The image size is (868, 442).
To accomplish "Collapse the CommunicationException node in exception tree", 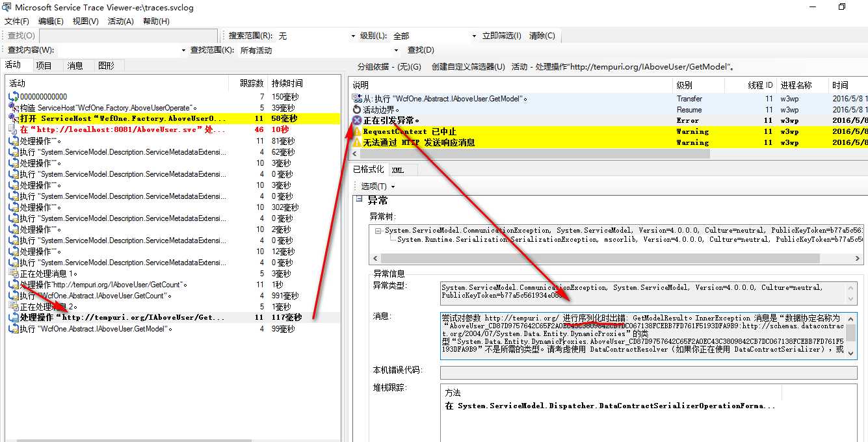I will [378, 230].
